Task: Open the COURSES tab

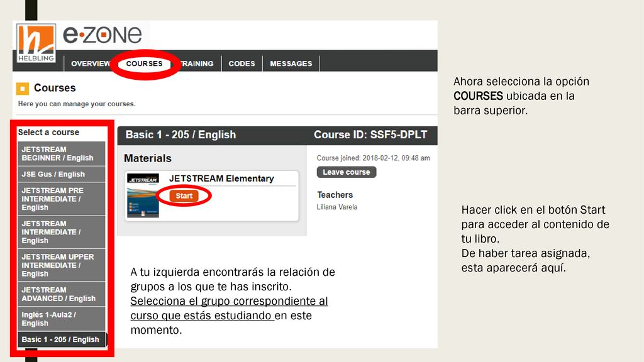Action: pyautogui.click(x=144, y=63)
